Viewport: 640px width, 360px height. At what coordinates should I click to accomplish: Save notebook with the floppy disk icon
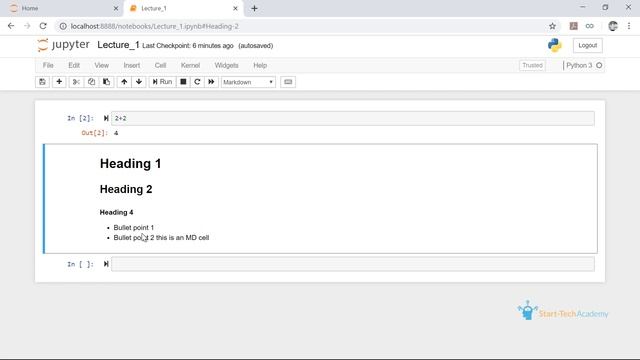(x=42, y=82)
